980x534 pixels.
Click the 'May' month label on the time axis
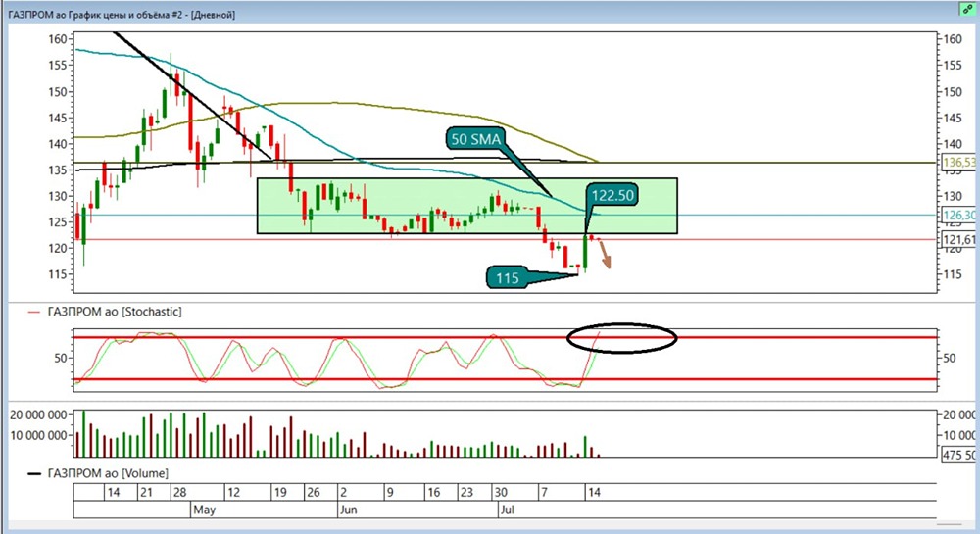205,510
